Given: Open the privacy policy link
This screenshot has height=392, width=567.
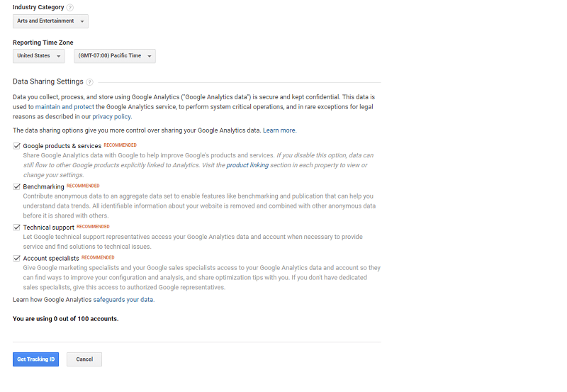Looking at the screenshot, I should click(112, 116).
